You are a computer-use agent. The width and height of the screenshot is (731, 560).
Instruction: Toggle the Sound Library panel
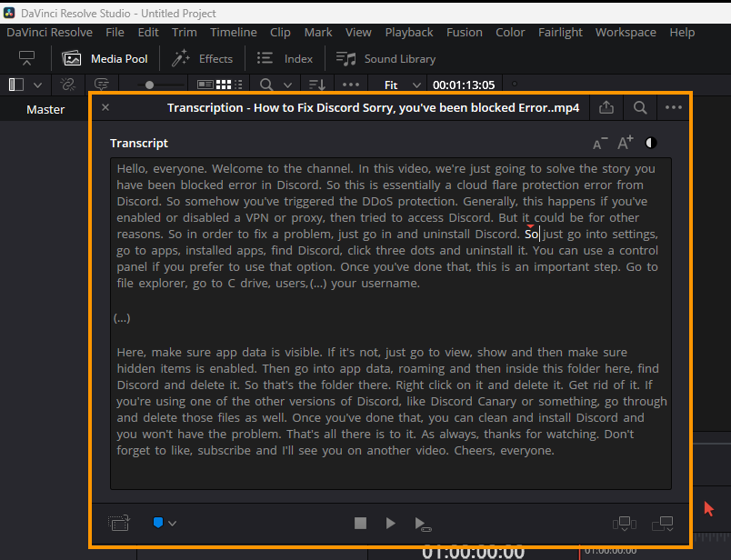tap(386, 59)
